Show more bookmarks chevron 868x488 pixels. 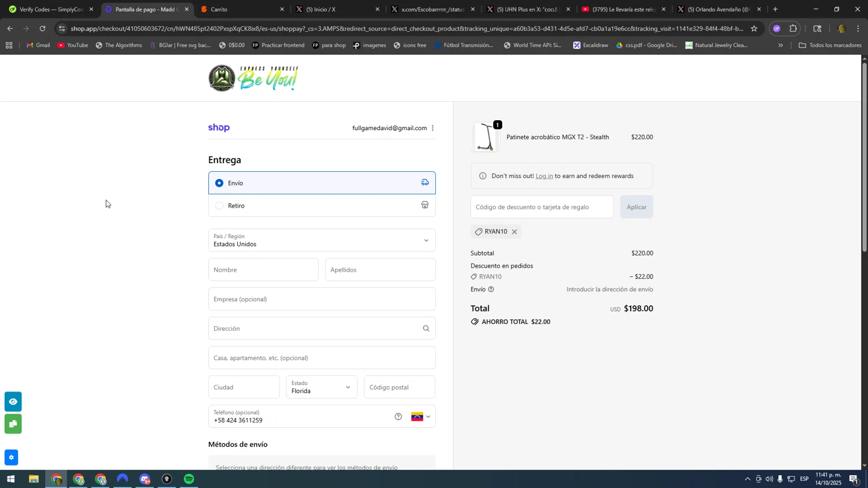tap(781, 45)
